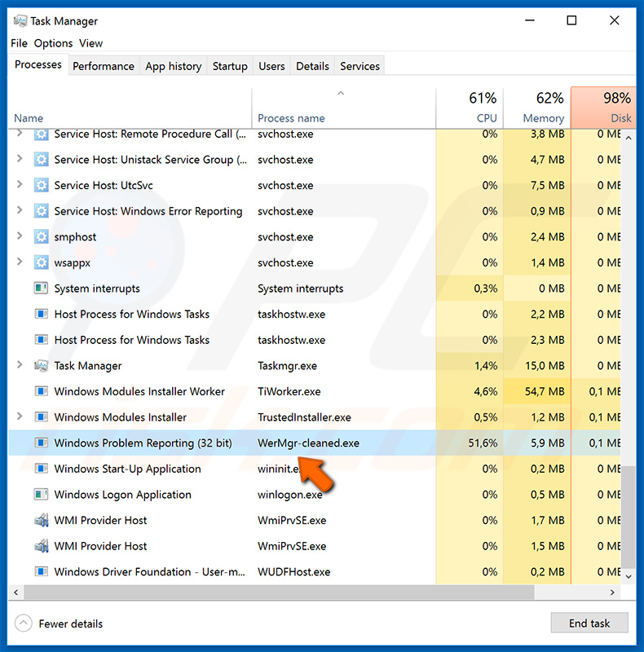Screen dimensions: 644x652
Task: Expand Service Host: Unistack Service Group
Action: coord(19,158)
